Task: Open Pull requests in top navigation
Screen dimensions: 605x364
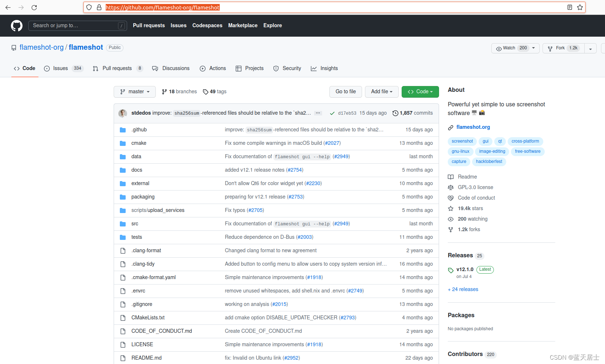Action: [149, 26]
